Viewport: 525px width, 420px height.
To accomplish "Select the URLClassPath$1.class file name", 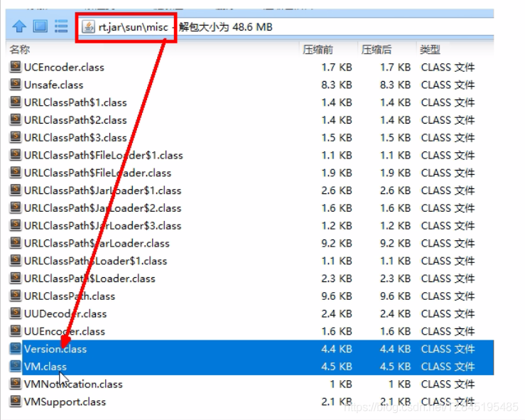I will pyautogui.click(x=75, y=102).
